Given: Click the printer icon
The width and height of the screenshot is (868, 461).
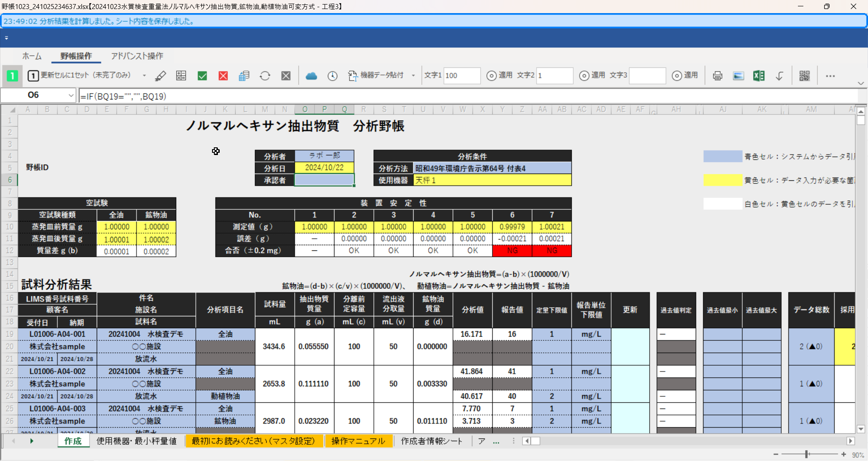Looking at the screenshot, I should 717,75.
